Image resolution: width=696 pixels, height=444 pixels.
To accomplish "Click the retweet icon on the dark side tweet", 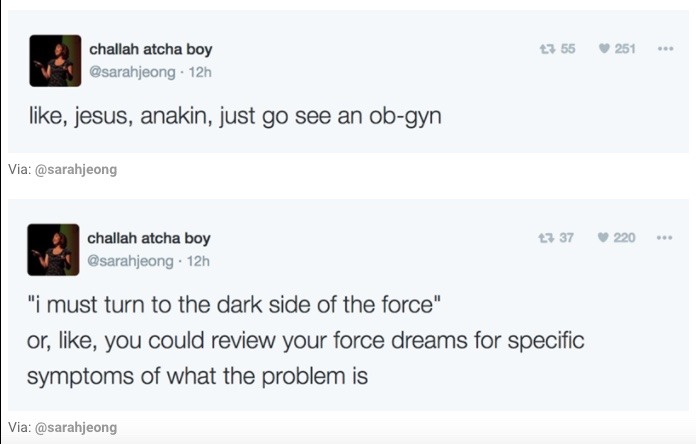I will coord(545,237).
